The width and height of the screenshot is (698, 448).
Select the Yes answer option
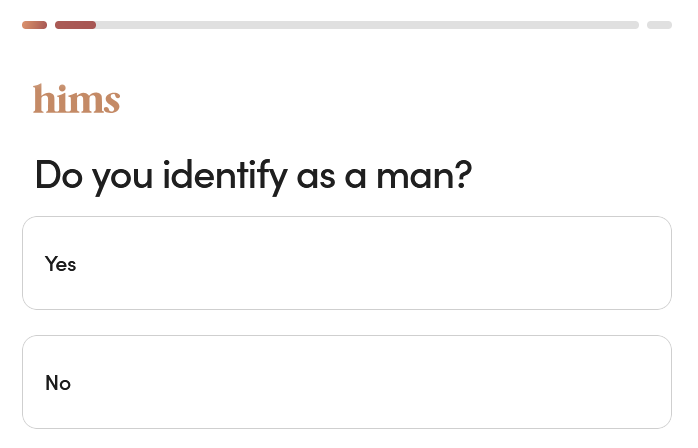pos(346,263)
